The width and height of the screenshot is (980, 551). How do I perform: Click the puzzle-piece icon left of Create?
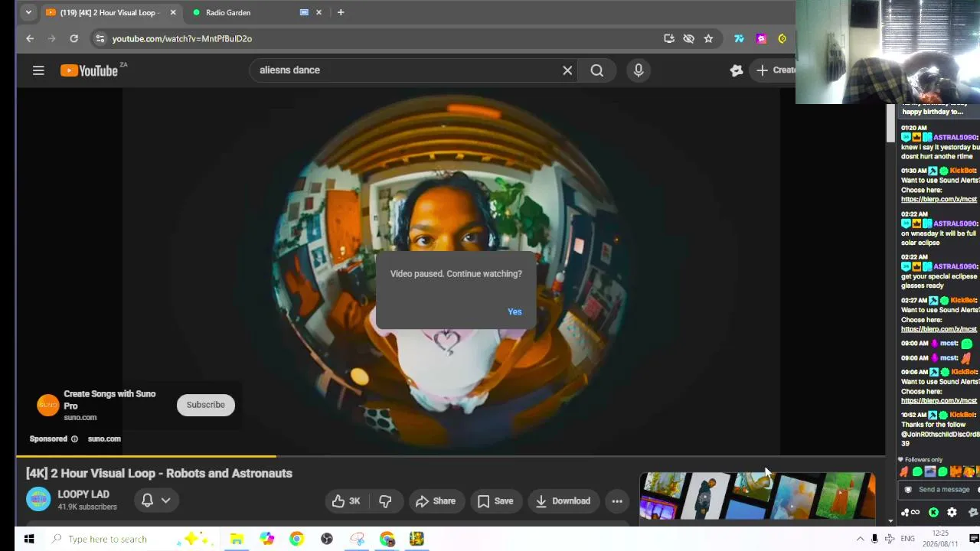pyautogui.click(x=737, y=70)
